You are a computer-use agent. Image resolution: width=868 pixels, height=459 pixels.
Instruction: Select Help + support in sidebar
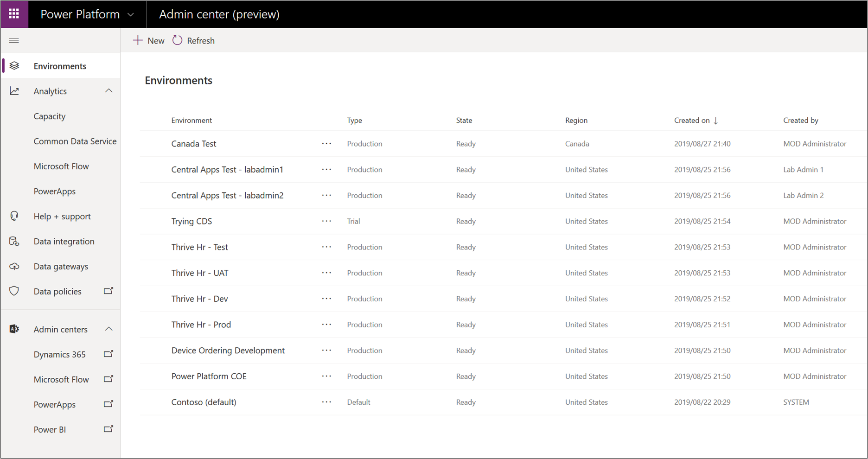coord(62,216)
